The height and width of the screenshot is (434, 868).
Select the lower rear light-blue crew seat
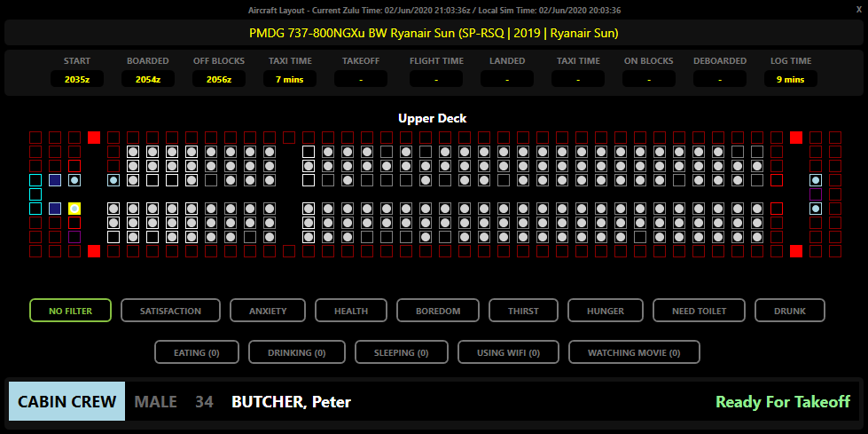[x=816, y=209]
